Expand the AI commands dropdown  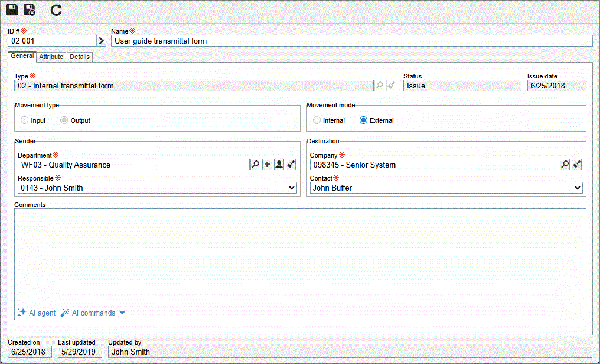click(122, 313)
